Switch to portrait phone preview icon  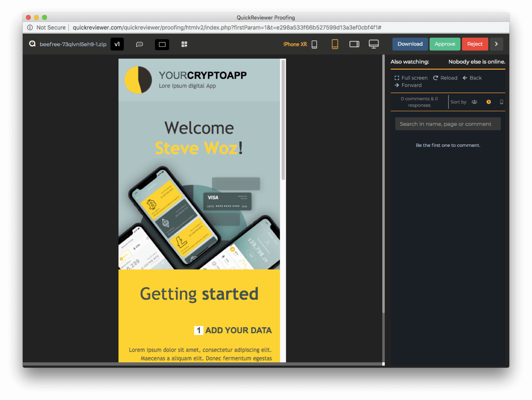[x=335, y=44]
